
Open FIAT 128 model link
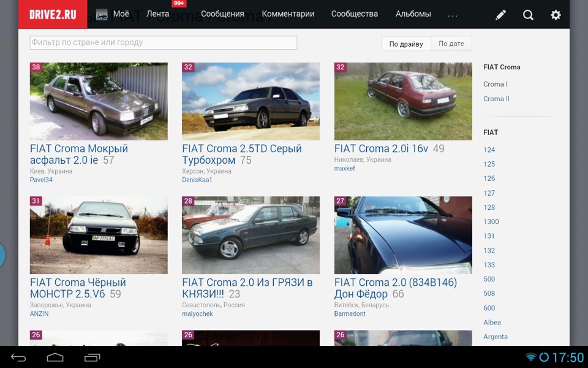[489, 207]
